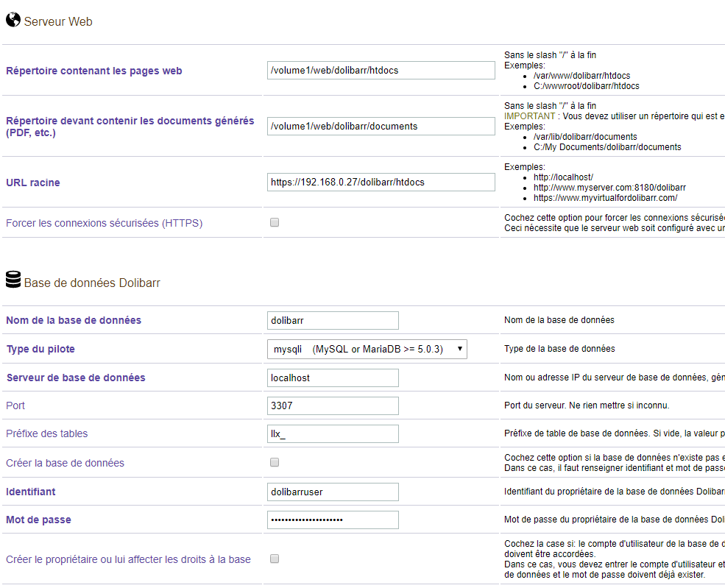The image size is (725, 588).
Task: Click the Type du pilote label
Action: [x=40, y=349]
